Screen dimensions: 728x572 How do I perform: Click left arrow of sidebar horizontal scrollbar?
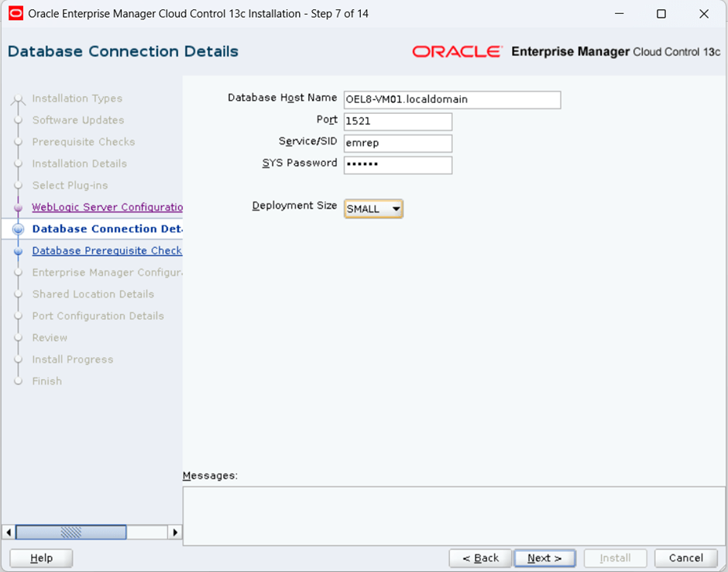(x=9, y=532)
